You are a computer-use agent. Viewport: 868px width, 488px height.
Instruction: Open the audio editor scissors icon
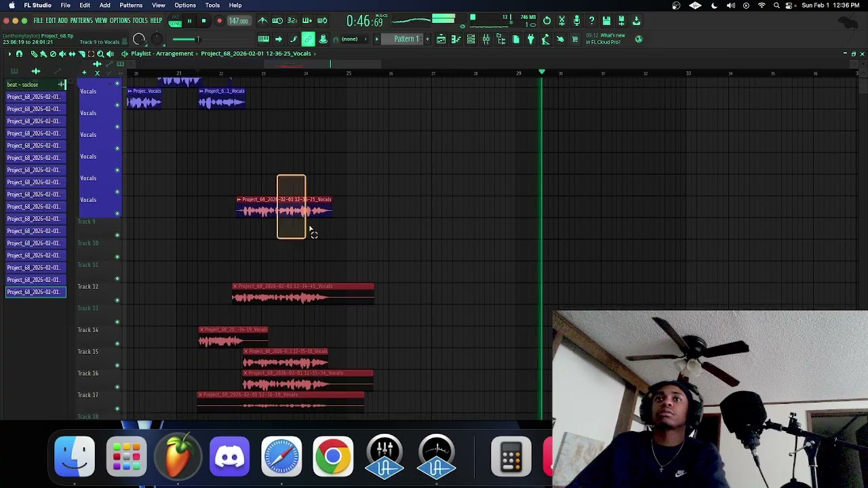561,21
